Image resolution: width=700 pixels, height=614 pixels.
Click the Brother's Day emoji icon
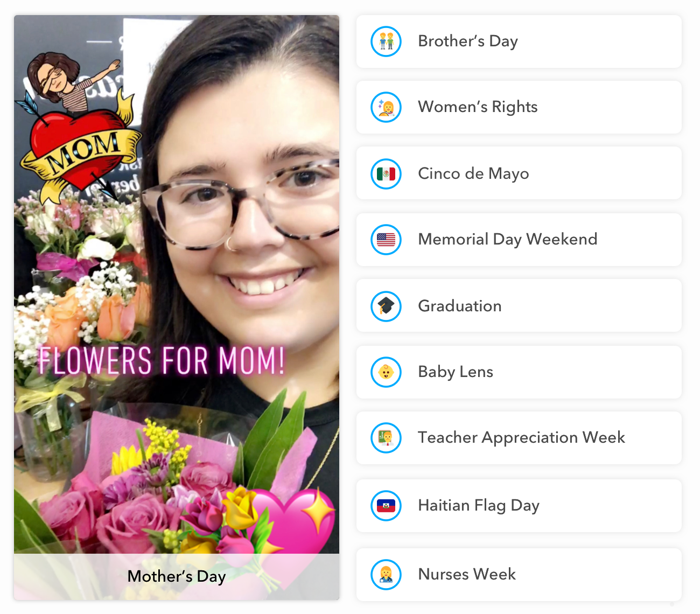tap(386, 41)
